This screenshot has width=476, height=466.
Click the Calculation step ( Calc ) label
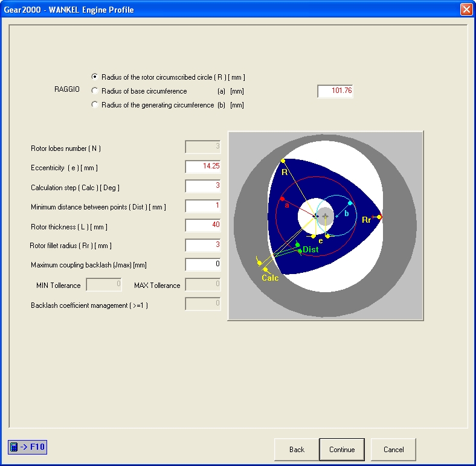point(75,188)
